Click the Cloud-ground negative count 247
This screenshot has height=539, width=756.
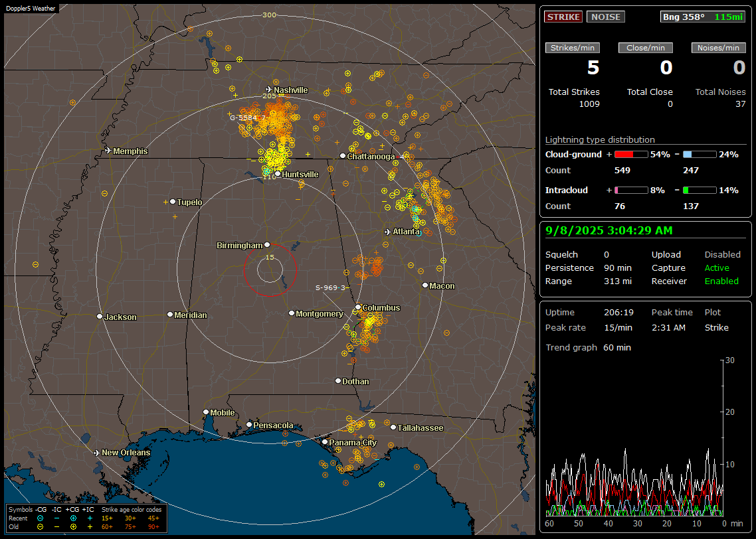click(x=691, y=171)
